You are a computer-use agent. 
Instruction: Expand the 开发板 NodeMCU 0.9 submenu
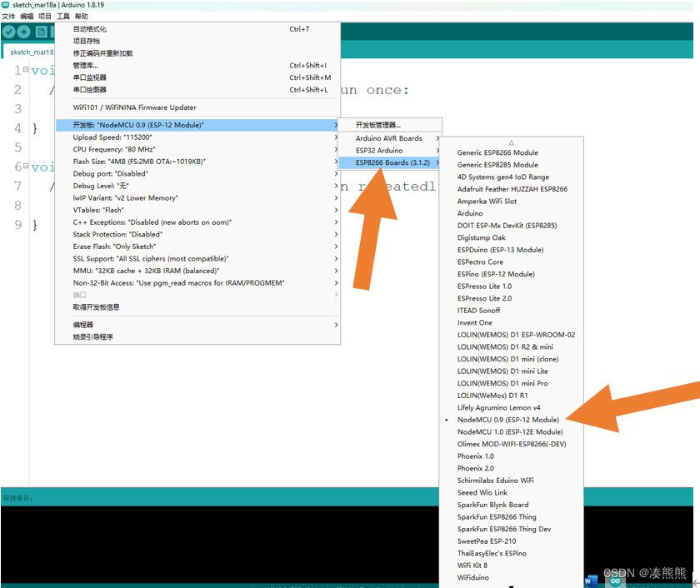(x=197, y=125)
